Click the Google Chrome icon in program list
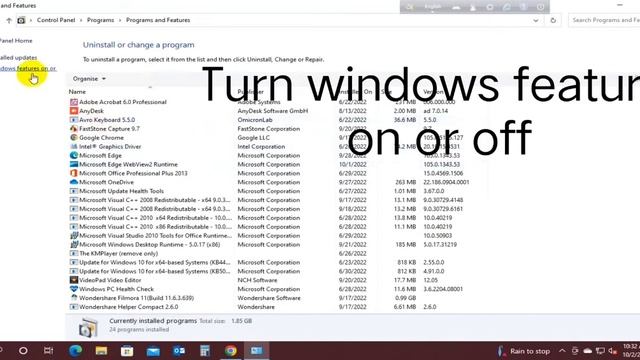The height and width of the screenshot is (360, 640). (73, 138)
